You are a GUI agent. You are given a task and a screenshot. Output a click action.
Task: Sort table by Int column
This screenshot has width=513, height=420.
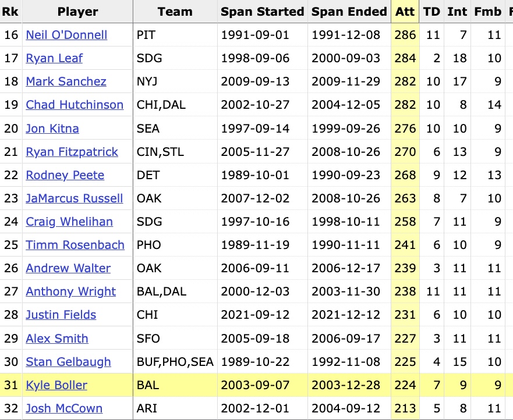tap(457, 12)
